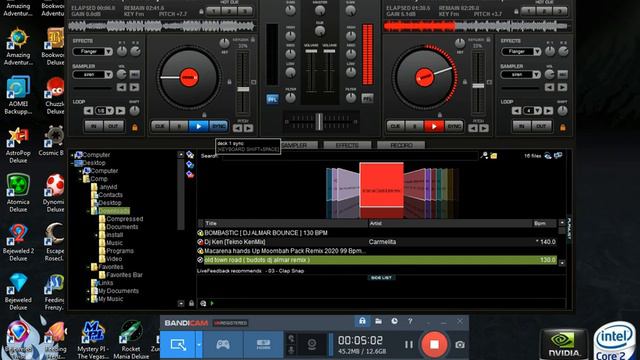Viewport: 640px width, 360px height.
Task: Stop the Bandicam recording
Action: (x=434, y=345)
